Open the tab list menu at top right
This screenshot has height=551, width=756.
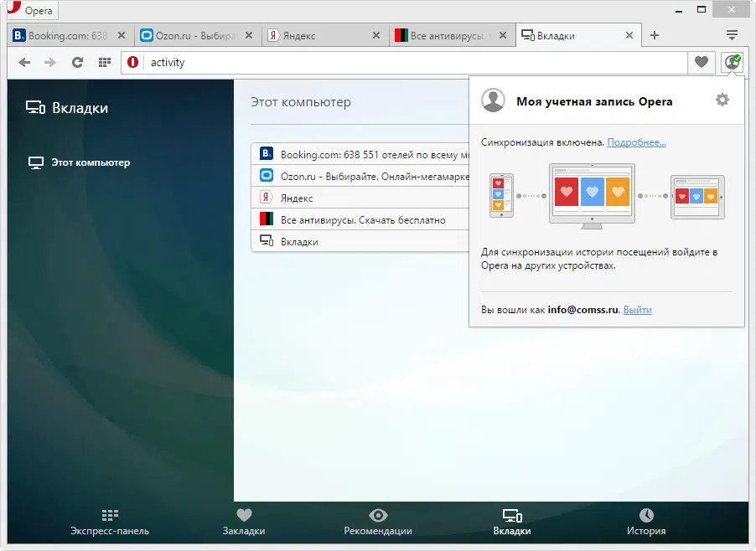point(732,35)
